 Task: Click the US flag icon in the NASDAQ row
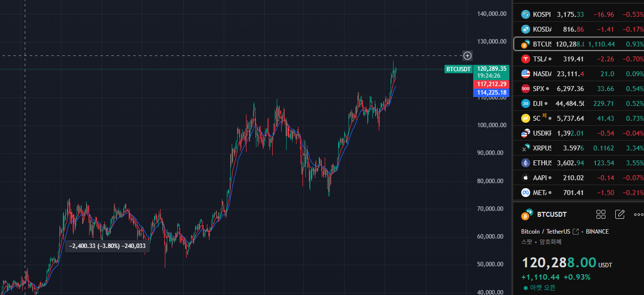click(x=525, y=74)
